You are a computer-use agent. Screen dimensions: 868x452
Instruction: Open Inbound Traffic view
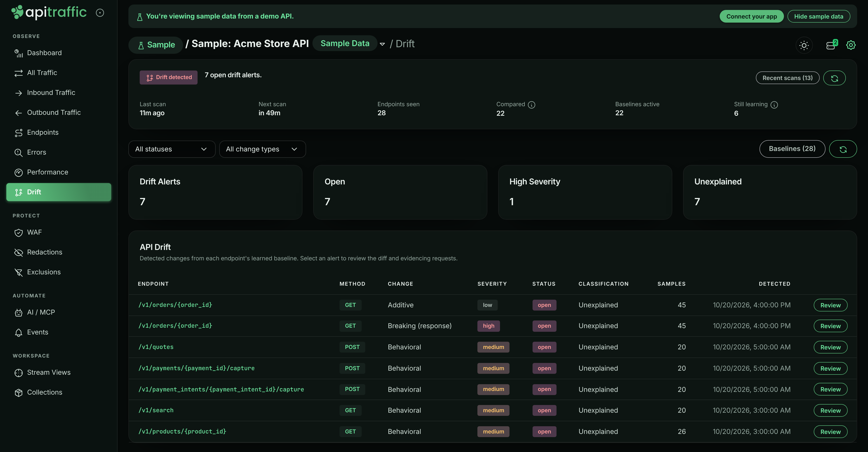pos(59,93)
